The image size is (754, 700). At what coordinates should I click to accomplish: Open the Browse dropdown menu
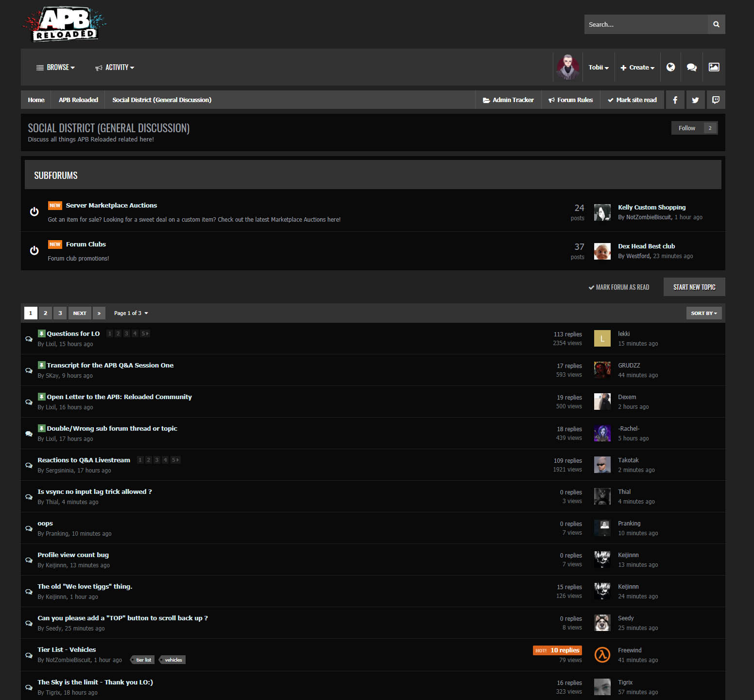[x=55, y=67]
